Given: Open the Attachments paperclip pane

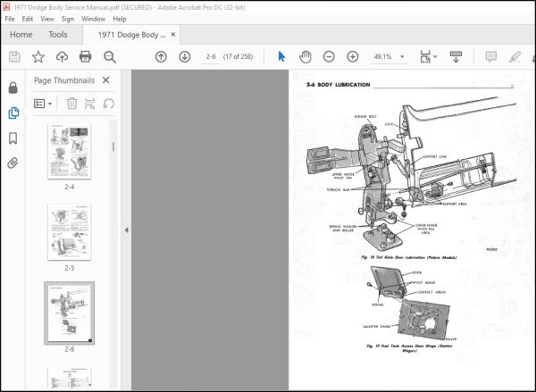Looking at the screenshot, I should click(x=13, y=163).
